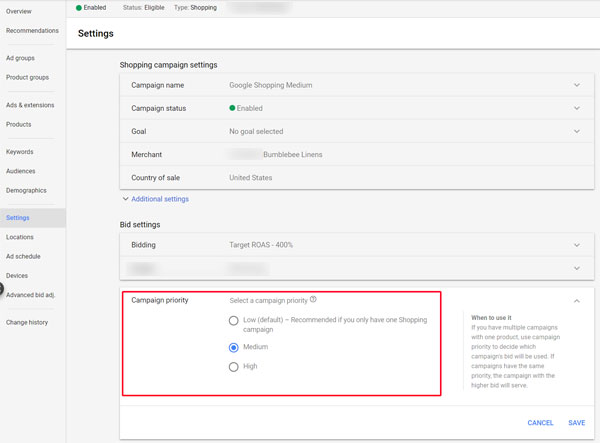This screenshot has height=443, width=600.
Task: Click the green Enabled status dot at top
Action: (79, 8)
